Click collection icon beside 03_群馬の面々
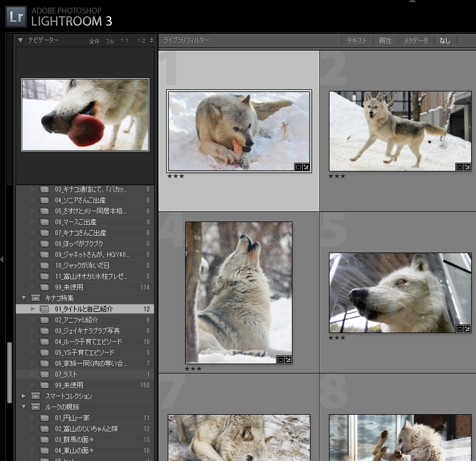 [45, 440]
